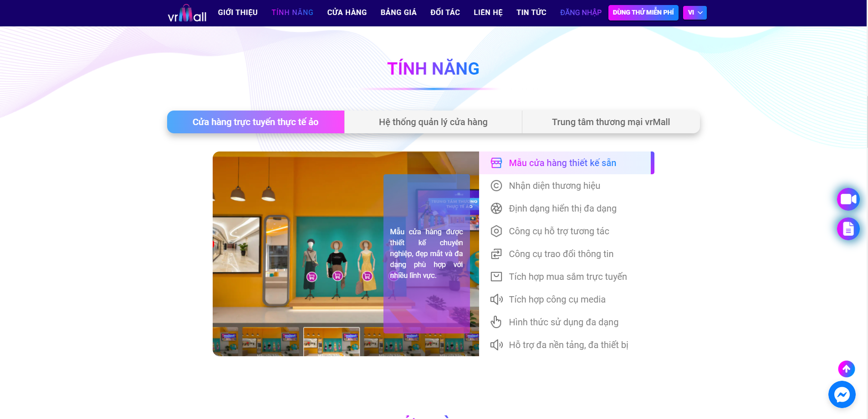Click the DÙNG THỬ MIỄN PHÍ button
868x419 pixels.
pos(643,13)
